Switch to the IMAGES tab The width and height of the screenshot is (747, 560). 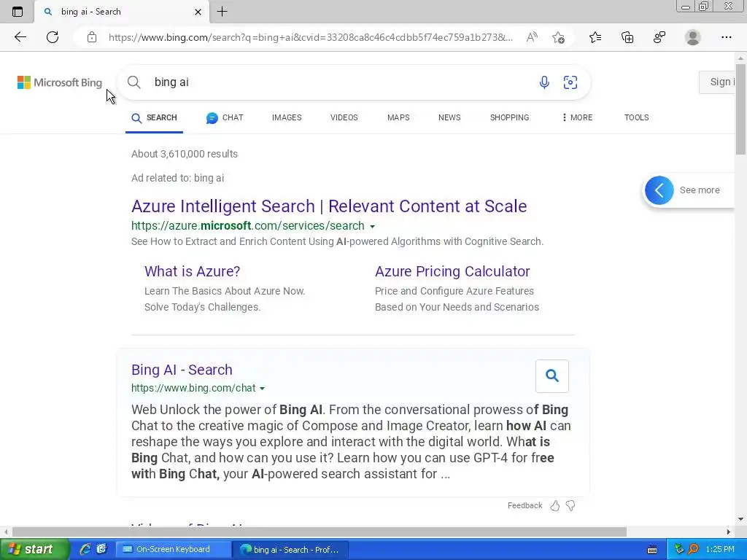tap(287, 117)
